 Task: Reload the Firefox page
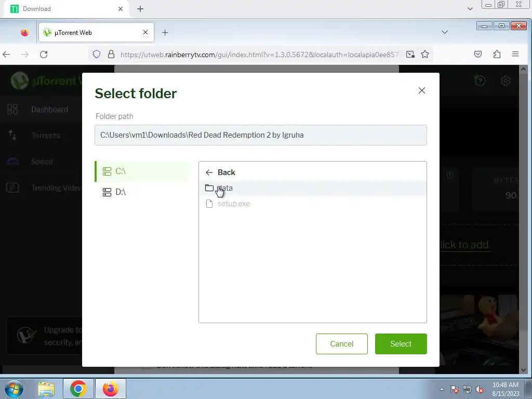tap(44, 54)
